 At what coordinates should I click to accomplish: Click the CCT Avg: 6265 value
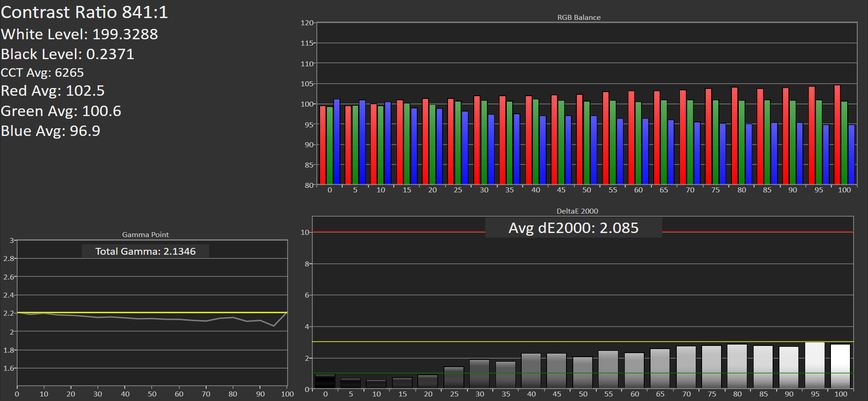tap(42, 73)
